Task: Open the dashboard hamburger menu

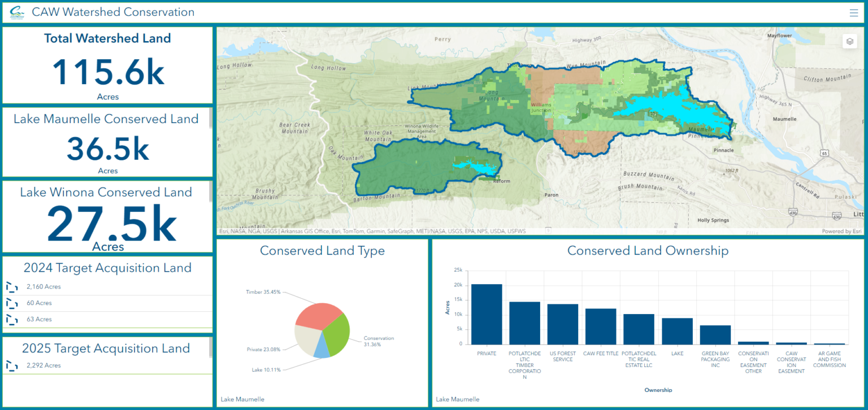Action: [854, 12]
